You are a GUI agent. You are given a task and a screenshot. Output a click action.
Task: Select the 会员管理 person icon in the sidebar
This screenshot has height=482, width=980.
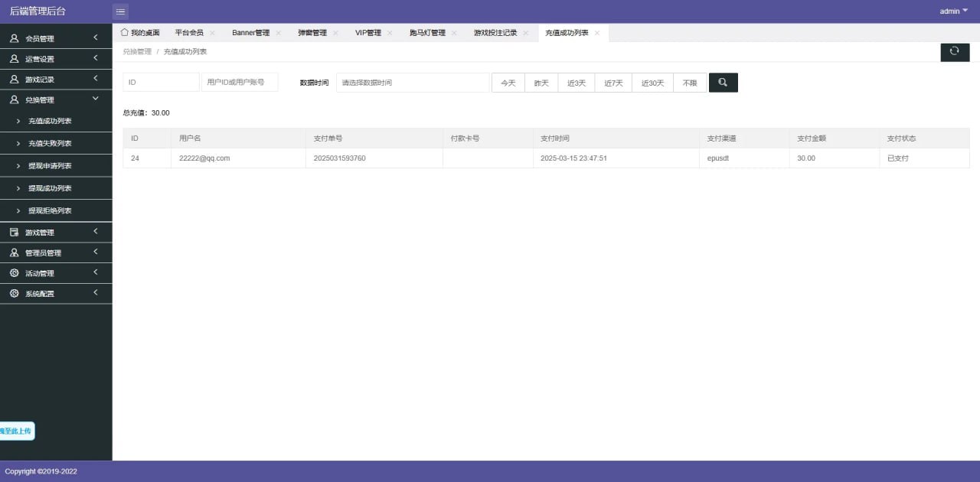[x=13, y=37]
